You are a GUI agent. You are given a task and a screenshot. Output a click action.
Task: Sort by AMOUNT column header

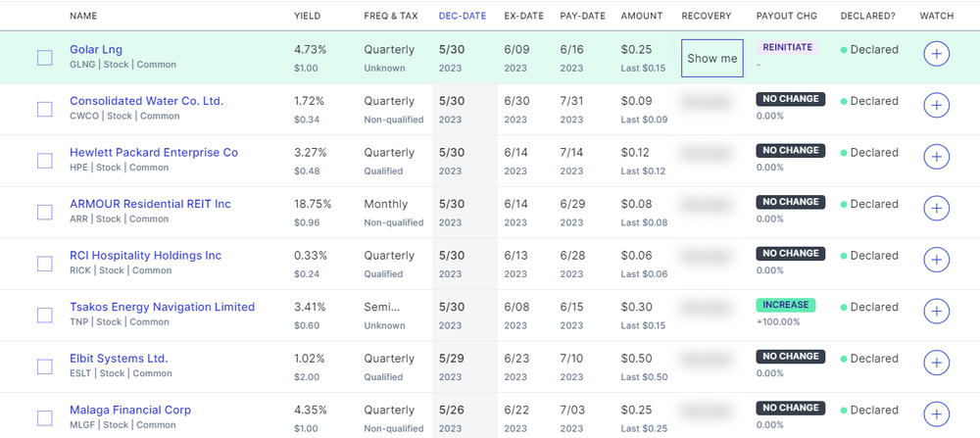[642, 17]
